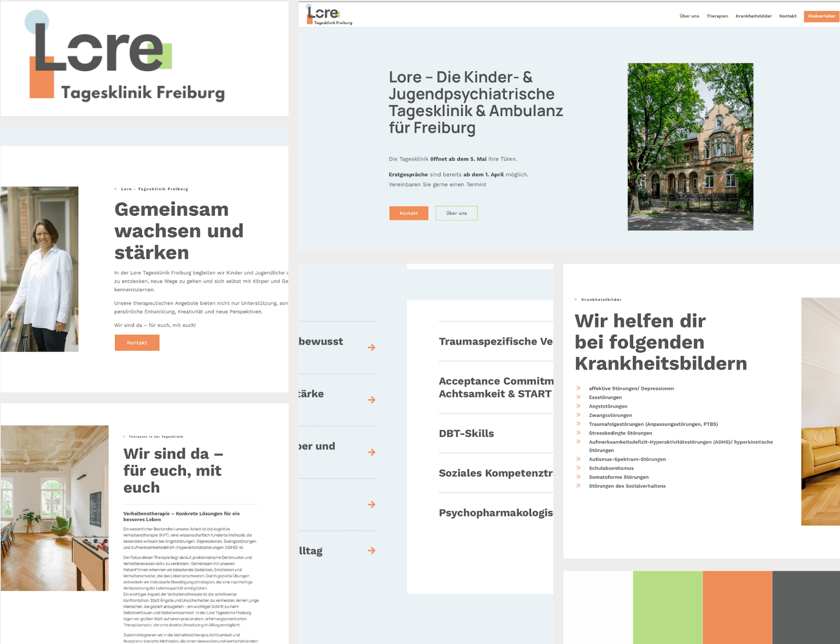Screen dimensions: 840x644
Task: Click the small Lore logo in the header
Action: 329,15
